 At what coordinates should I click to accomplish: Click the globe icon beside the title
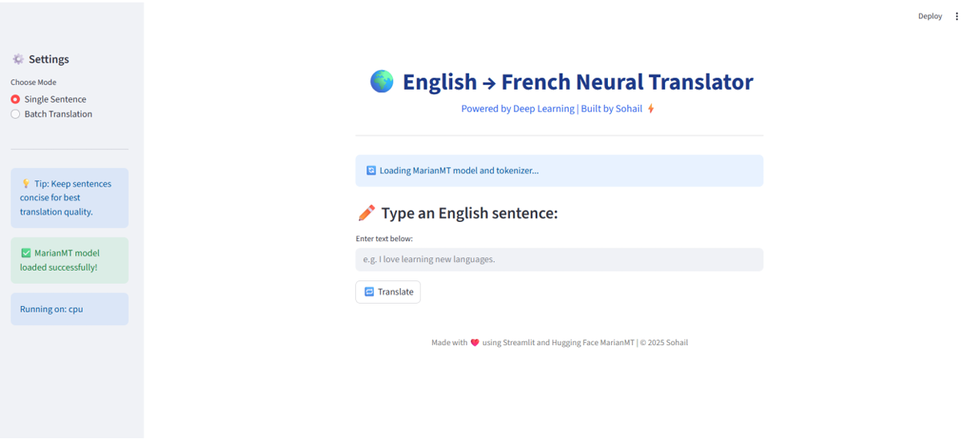pos(382,81)
